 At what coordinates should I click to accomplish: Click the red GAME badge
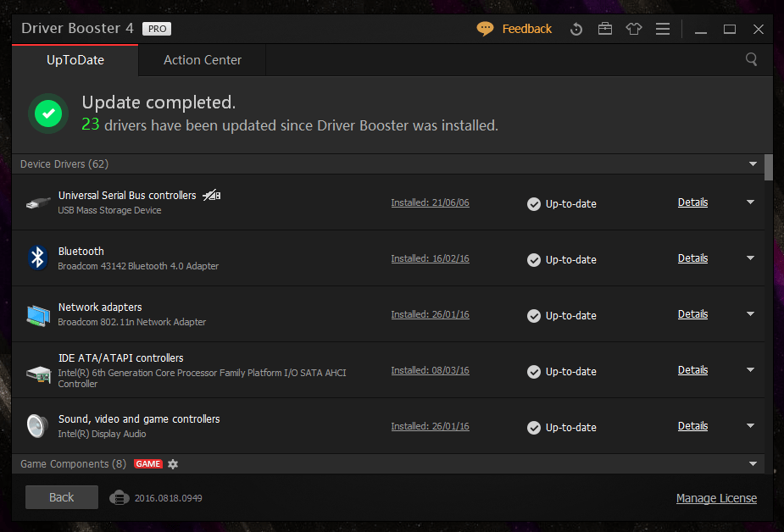[x=148, y=464]
